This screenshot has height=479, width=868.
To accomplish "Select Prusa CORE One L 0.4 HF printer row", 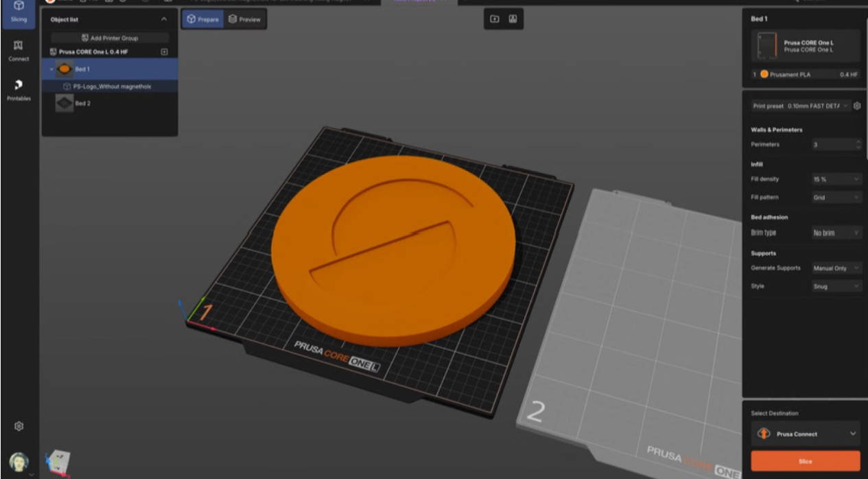I will click(110, 51).
